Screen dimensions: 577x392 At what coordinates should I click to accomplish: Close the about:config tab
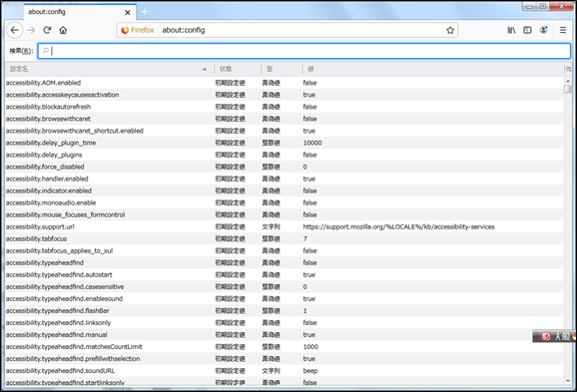point(128,12)
